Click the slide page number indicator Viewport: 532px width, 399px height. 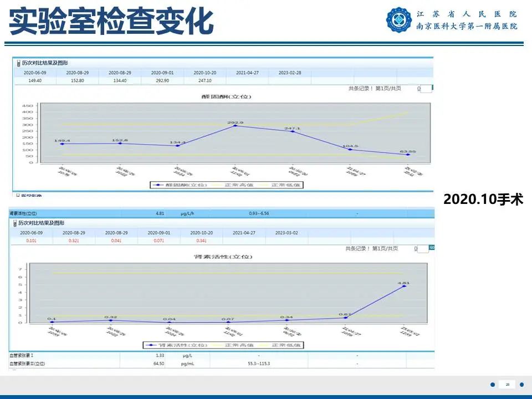pyautogui.click(x=508, y=385)
